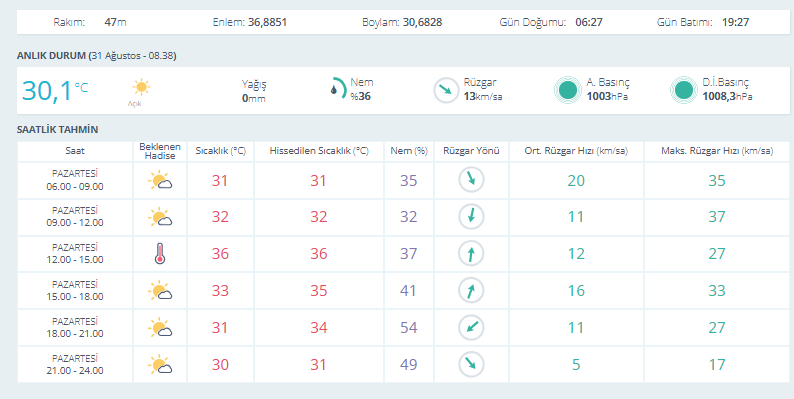This screenshot has height=399, width=794.
Task: Click partly sunny icon for 09.00 - 12.00
Action: tap(160, 217)
